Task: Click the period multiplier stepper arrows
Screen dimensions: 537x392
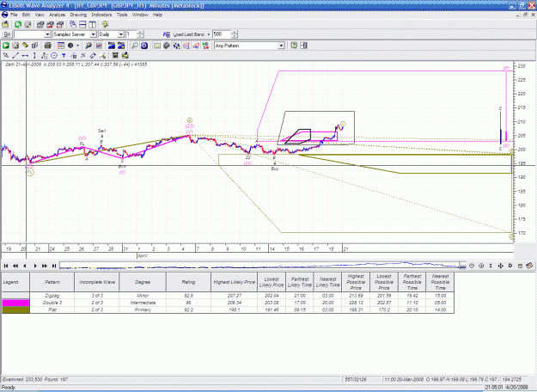Action: [x=140, y=34]
